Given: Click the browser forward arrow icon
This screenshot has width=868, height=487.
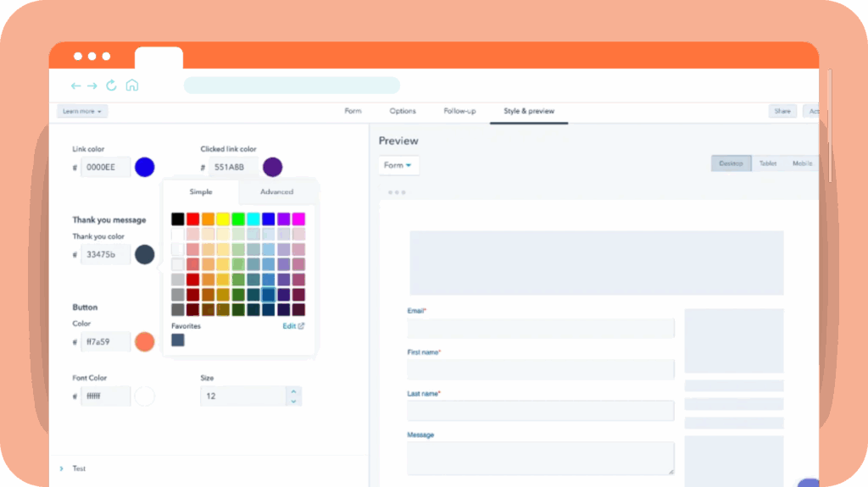Looking at the screenshot, I should point(92,86).
